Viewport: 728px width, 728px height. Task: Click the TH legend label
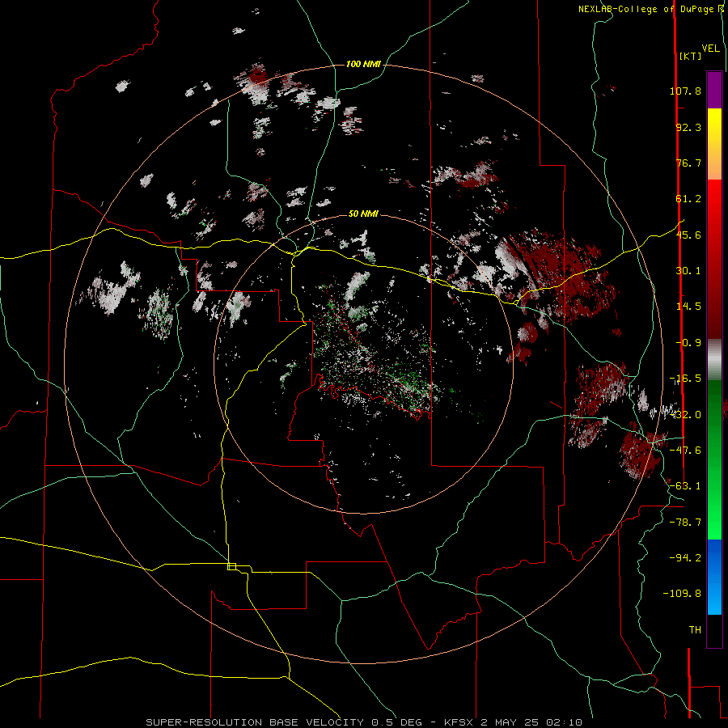[695, 630]
